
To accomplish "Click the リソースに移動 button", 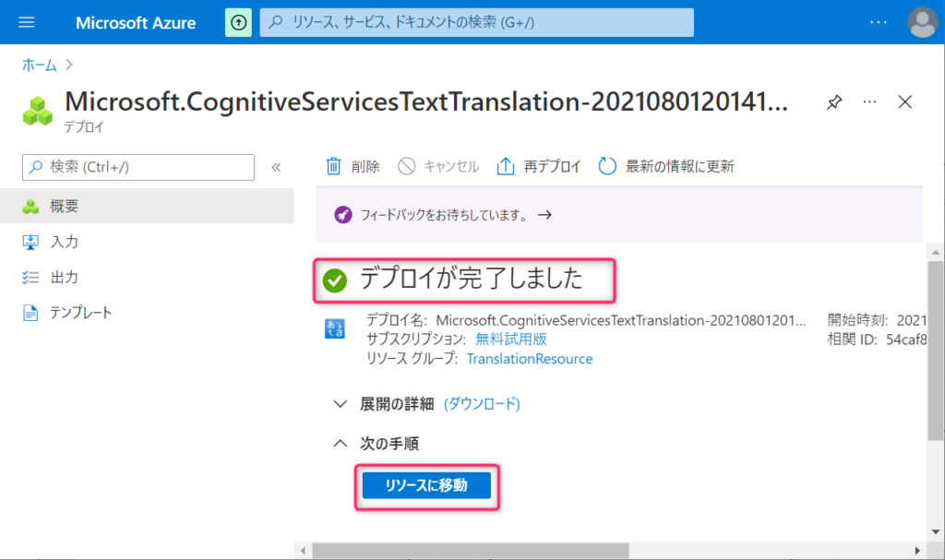I will click(426, 485).
